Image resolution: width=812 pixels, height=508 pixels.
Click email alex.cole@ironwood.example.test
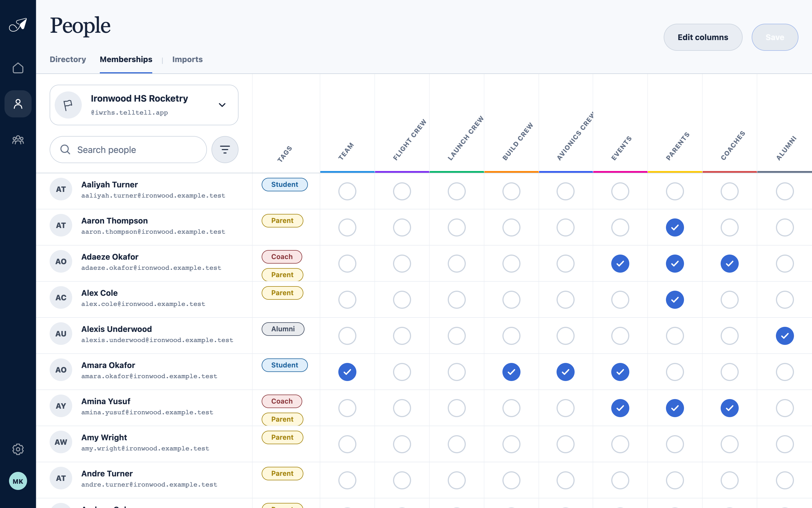click(143, 304)
